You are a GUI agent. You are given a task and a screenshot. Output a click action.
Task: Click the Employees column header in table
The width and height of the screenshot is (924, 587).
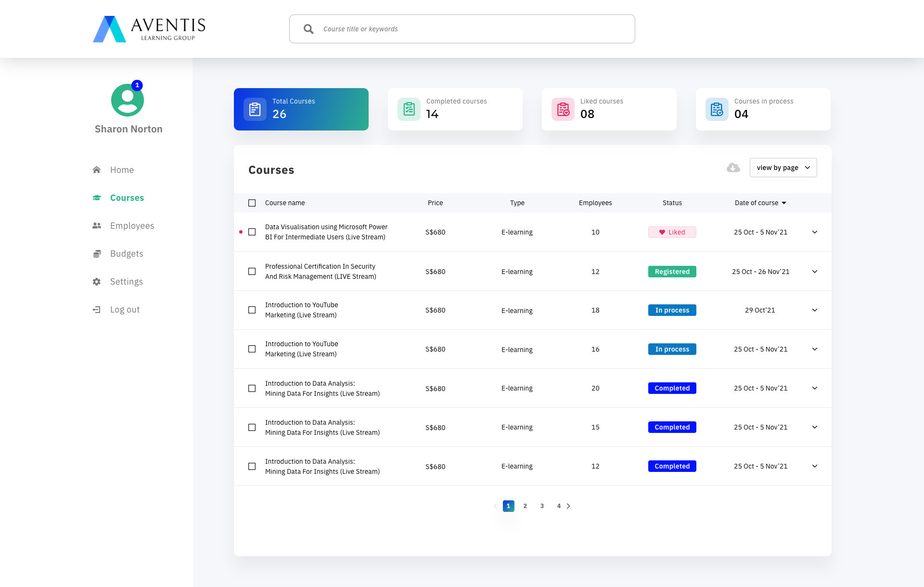[595, 203]
